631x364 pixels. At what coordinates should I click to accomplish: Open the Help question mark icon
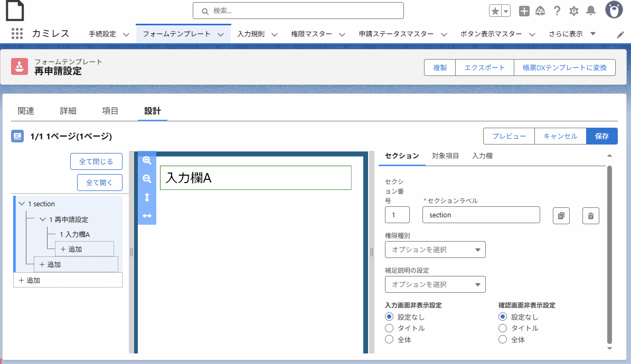[x=557, y=11]
